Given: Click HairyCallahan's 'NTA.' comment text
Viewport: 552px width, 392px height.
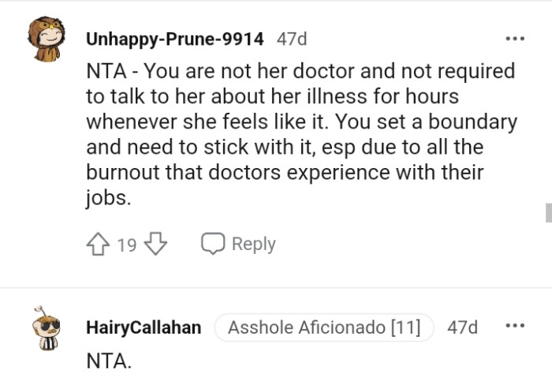Looking at the screenshot, I should [x=109, y=361].
